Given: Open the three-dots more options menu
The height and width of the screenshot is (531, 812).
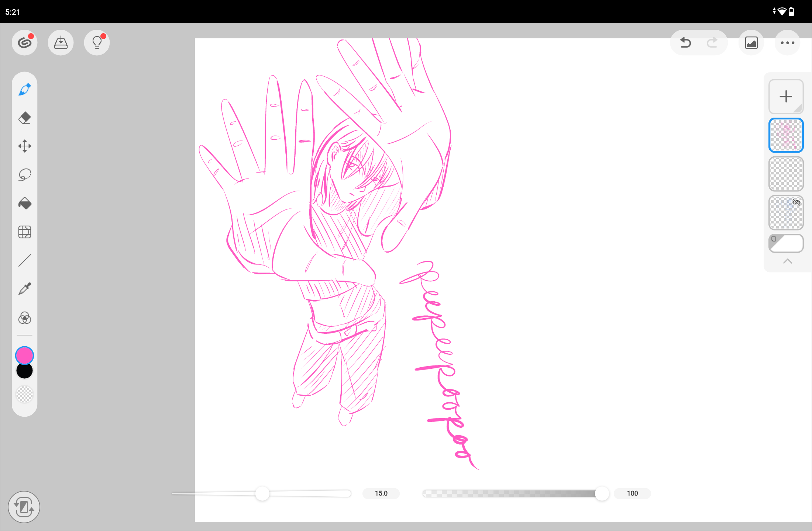Looking at the screenshot, I should pos(787,43).
